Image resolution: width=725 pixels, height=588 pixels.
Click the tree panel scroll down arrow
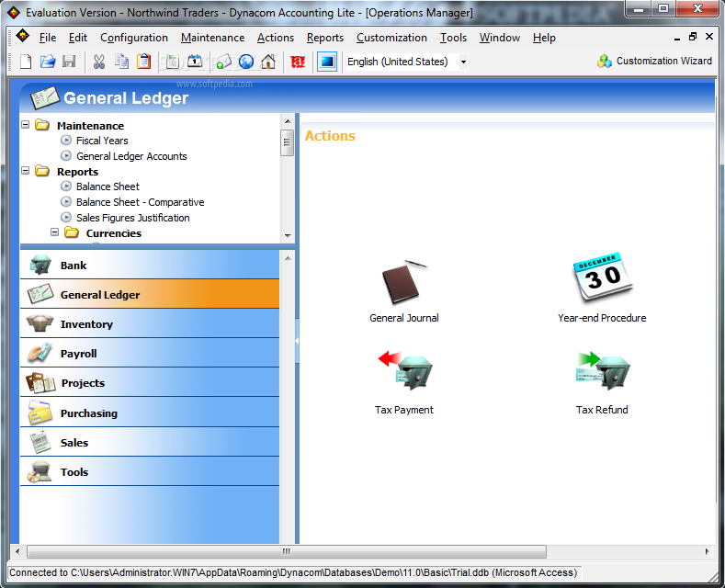288,236
